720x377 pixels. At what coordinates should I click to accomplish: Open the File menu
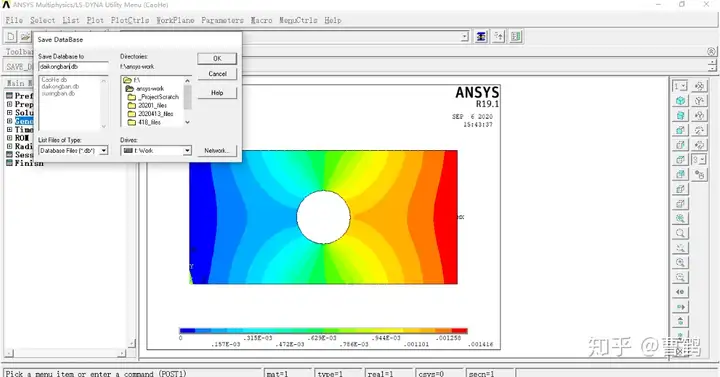coord(14,20)
